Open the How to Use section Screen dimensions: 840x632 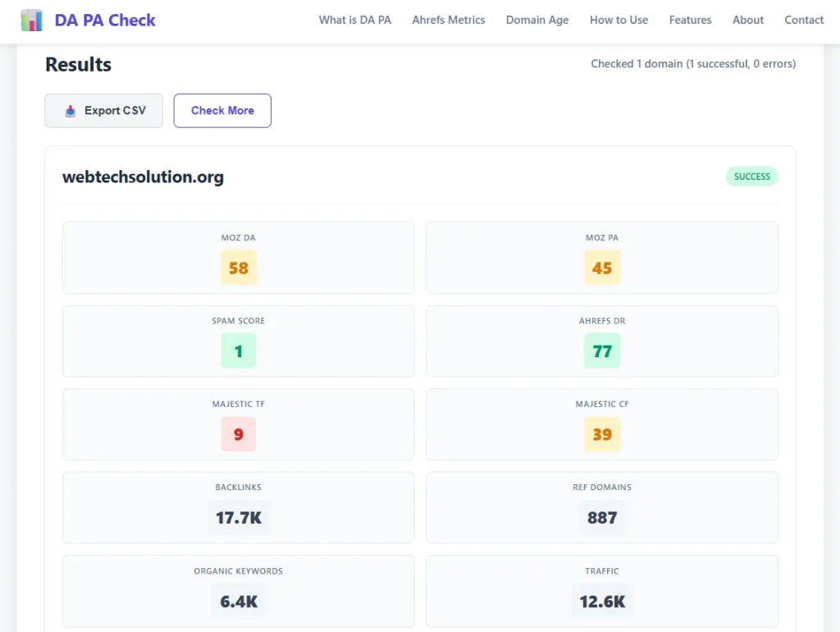coord(619,20)
